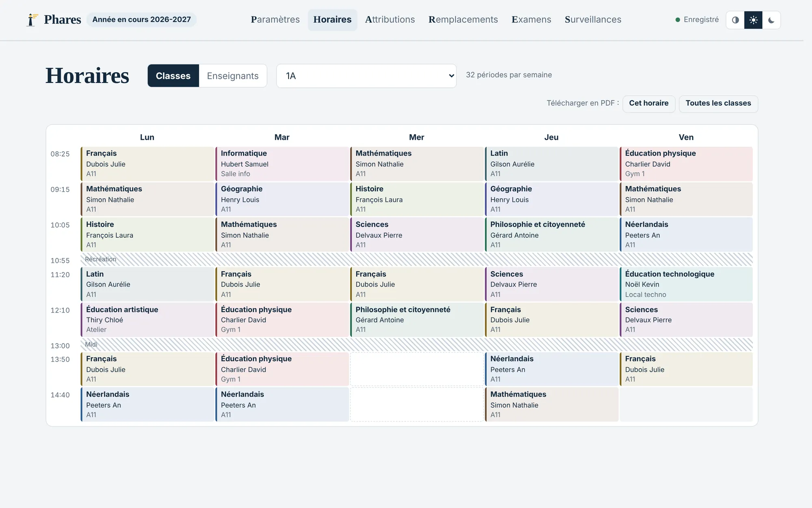Select Tuesday Informatique lesson with Hubert Samuel
This screenshot has width=812, height=508.
click(x=282, y=164)
